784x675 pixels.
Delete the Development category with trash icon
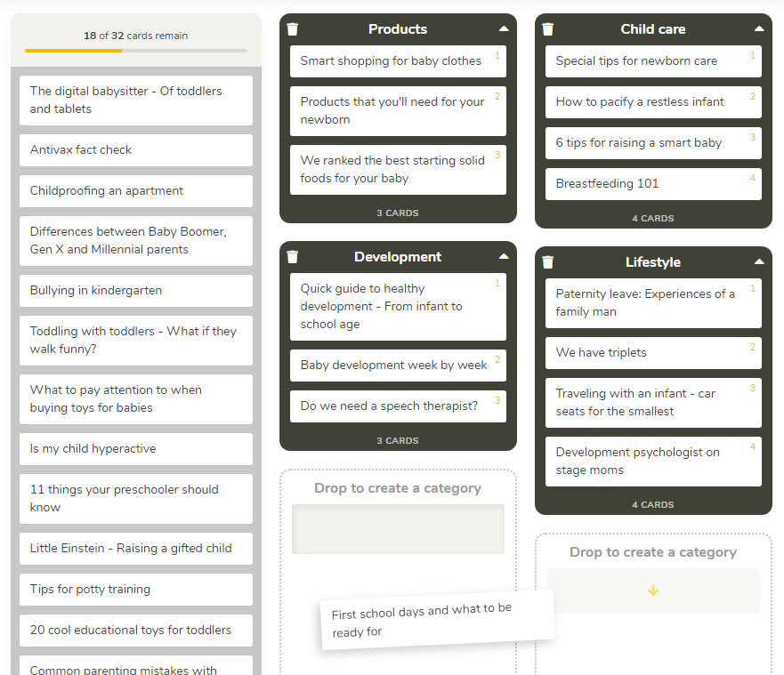[293, 257]
